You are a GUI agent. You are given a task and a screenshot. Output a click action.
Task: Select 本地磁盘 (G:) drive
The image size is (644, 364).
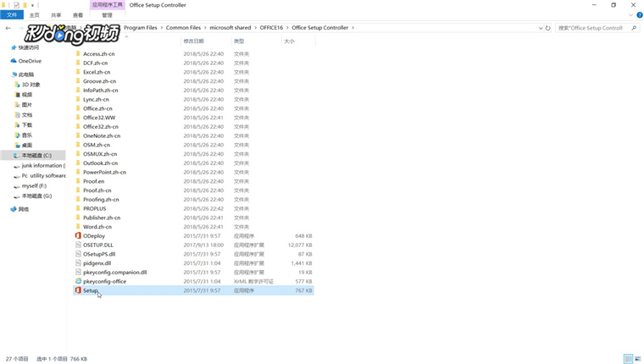36,196
